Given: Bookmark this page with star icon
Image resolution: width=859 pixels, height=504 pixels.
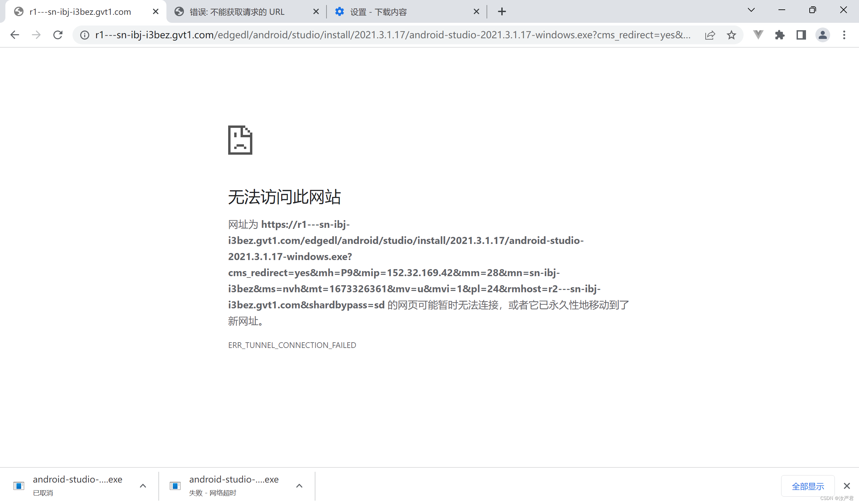Looking at the screenshot, I should pyautogui.click(x=731, y=35).
